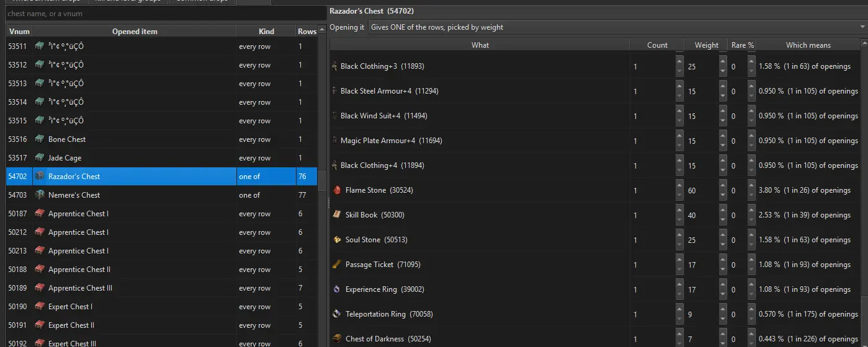This screenshot has height=347, width=868.
Task: Focus the chest name or vnum search field
Action: click(x=166, y=13)
